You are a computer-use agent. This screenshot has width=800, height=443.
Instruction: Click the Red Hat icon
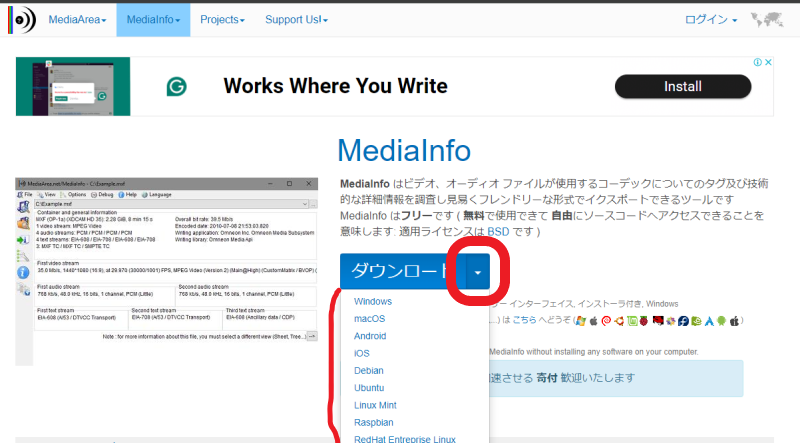(658, 321)
